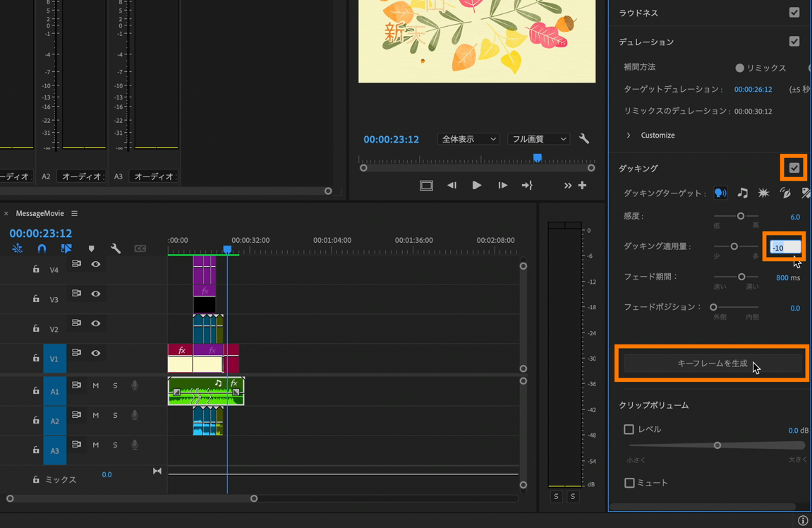The height and width of the screenshot is (528, 812).
Task: Click program monitor playhead marker
Action: pyautogui.click(x=538, y=157)
